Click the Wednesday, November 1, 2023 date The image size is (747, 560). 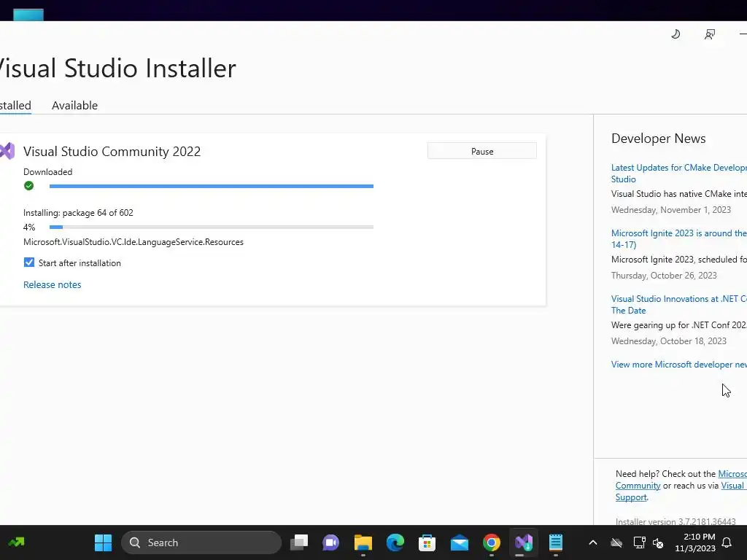coord(671,210)
